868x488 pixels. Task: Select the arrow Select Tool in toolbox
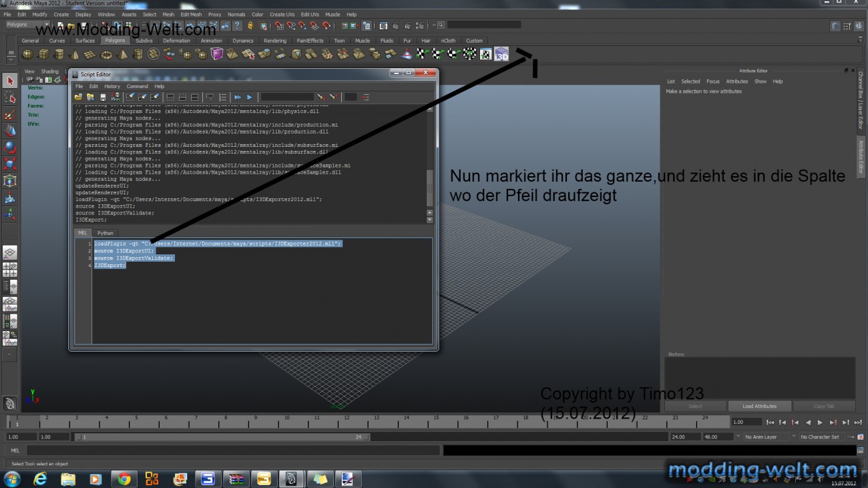[9, 81]
